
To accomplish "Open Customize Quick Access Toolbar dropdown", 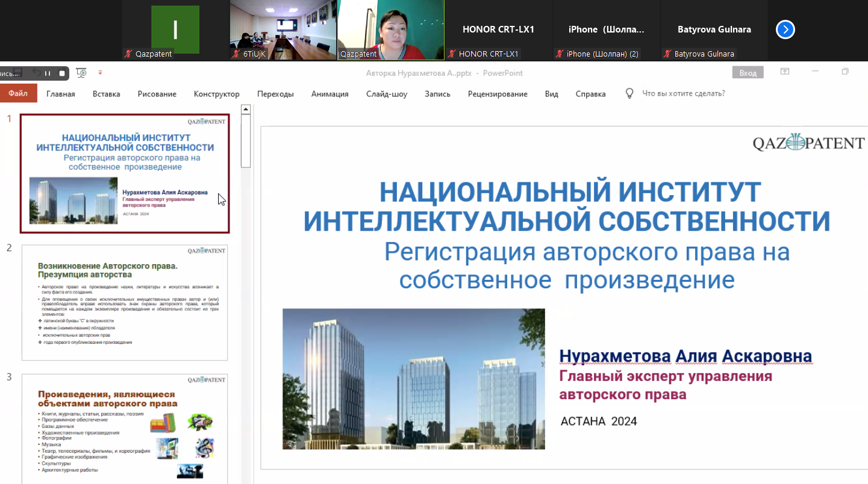I will click(100, 73).
